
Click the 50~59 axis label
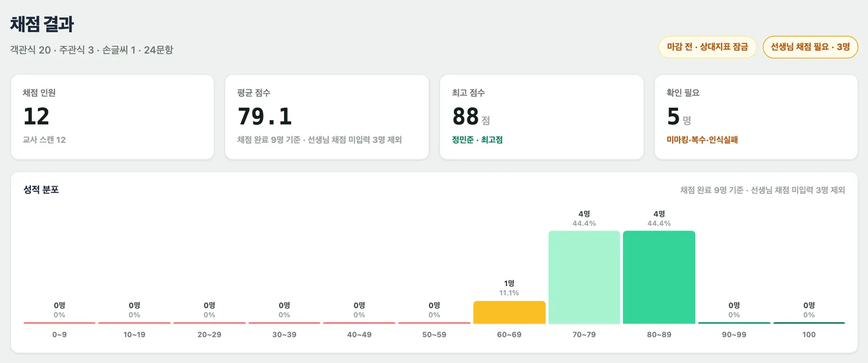coord(434,335)
